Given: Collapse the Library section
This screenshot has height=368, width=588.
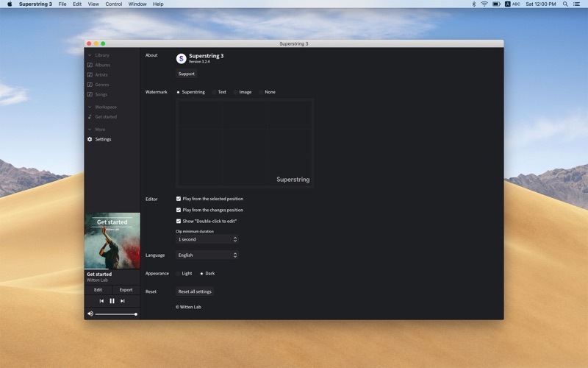Looking at the screenshot, I should pos(90,55).
